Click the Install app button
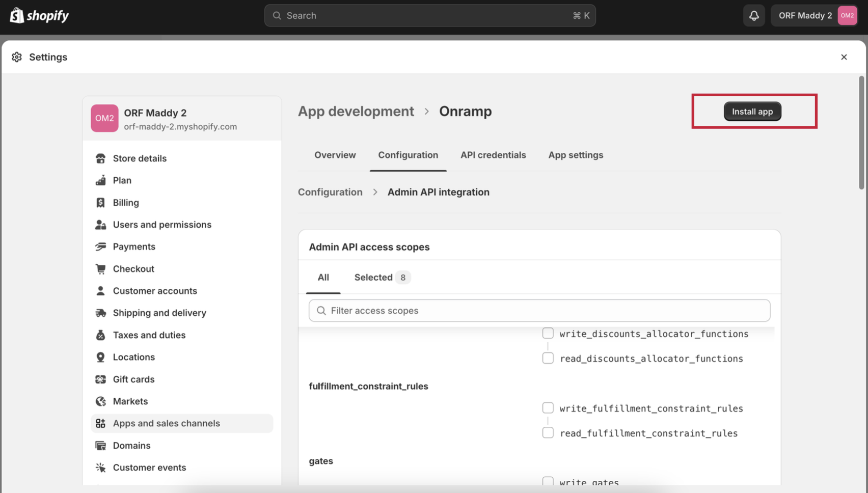 [752, 112]
